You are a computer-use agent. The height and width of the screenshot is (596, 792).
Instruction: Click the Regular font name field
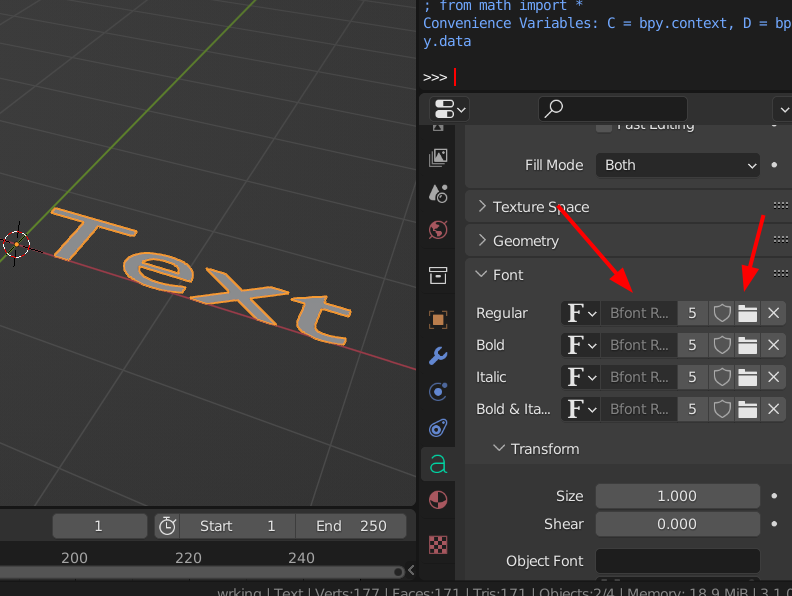639,313
